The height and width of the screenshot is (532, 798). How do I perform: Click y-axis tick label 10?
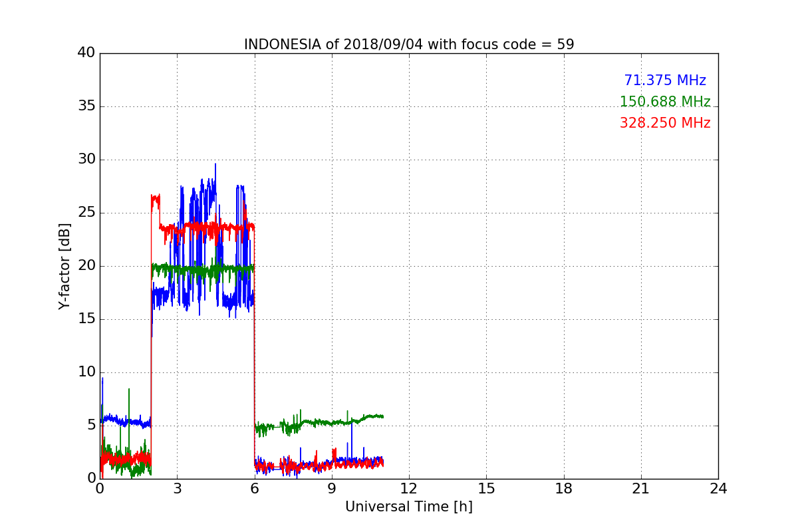86,372
